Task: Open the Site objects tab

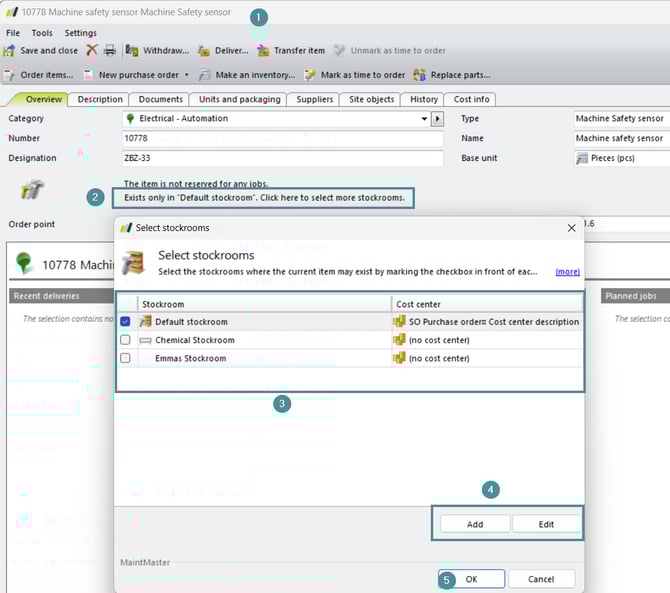Action: [x=371, y=99]
